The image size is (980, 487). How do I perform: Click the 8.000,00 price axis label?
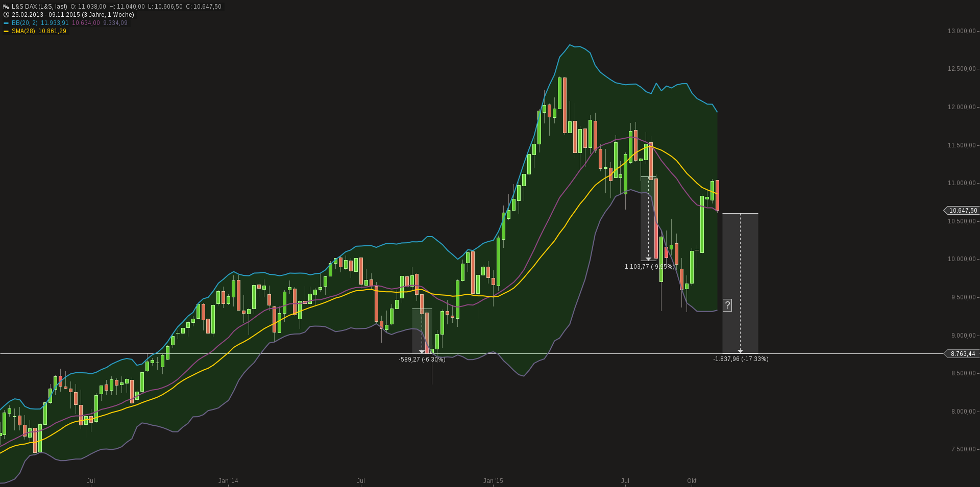963,412
